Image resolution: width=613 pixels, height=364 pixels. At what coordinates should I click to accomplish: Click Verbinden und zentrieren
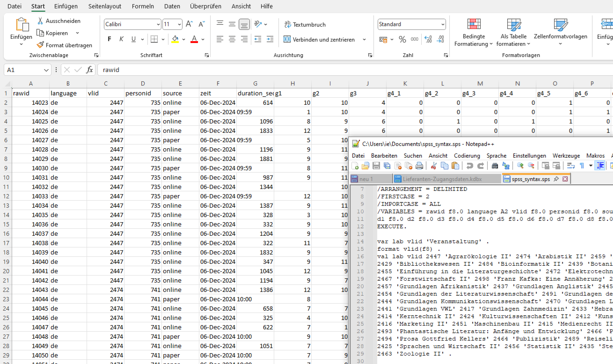[319, 39]
